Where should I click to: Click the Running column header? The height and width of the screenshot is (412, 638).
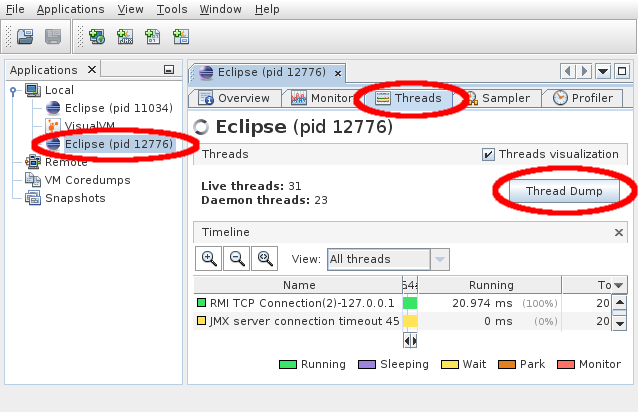click(x=490, y=285)
